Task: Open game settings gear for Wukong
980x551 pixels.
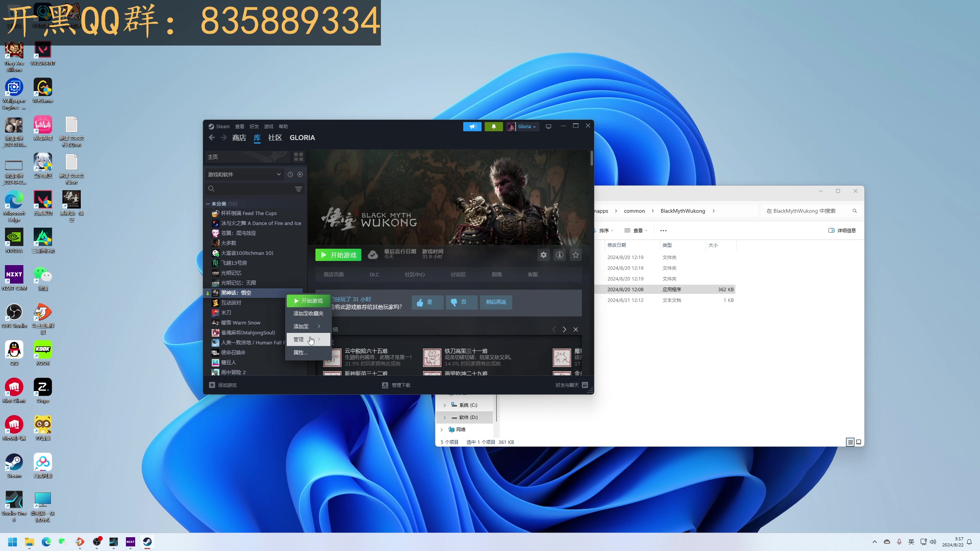Action: [x=543, y=255]
